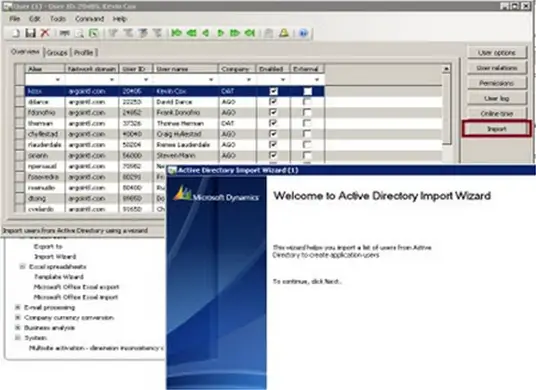Collapse the Excel spreadsheets tree node

pos(23,267)
